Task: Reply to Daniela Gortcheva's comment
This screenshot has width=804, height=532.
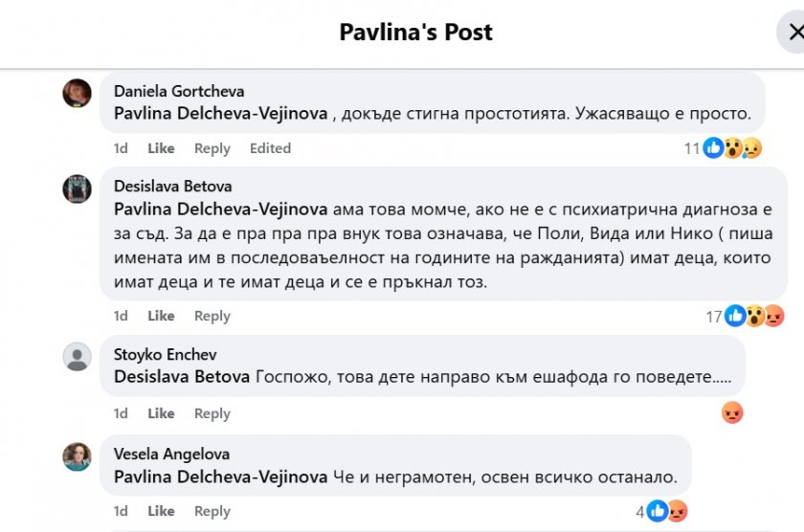Action: tap(212, 148)
